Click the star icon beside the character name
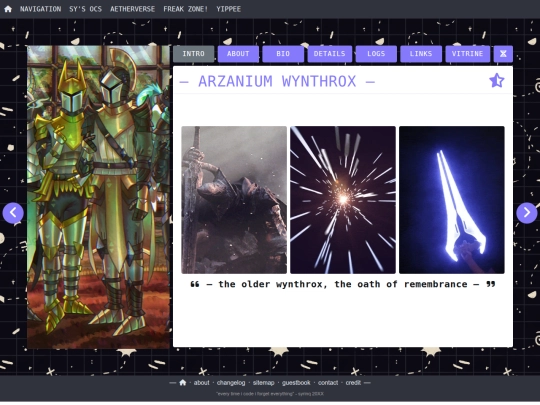540x405 pixels. point(497,81)
